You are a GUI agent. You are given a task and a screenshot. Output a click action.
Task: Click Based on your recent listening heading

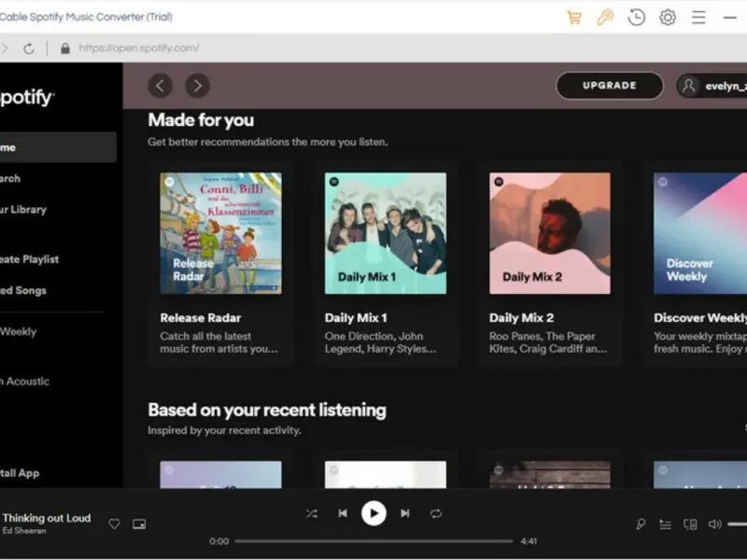click(267, 410)
